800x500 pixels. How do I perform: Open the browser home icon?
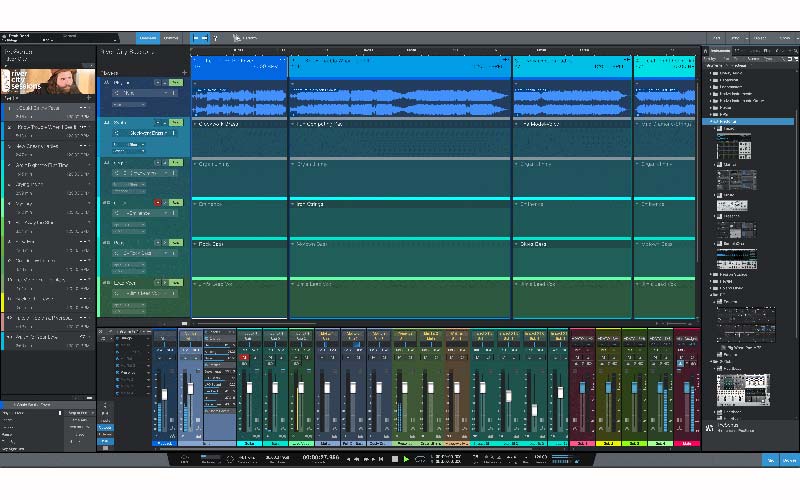tap(706, 51)
